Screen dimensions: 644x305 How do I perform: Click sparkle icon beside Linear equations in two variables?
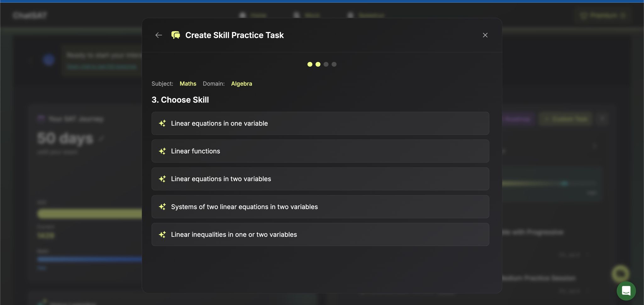[162, 179]
